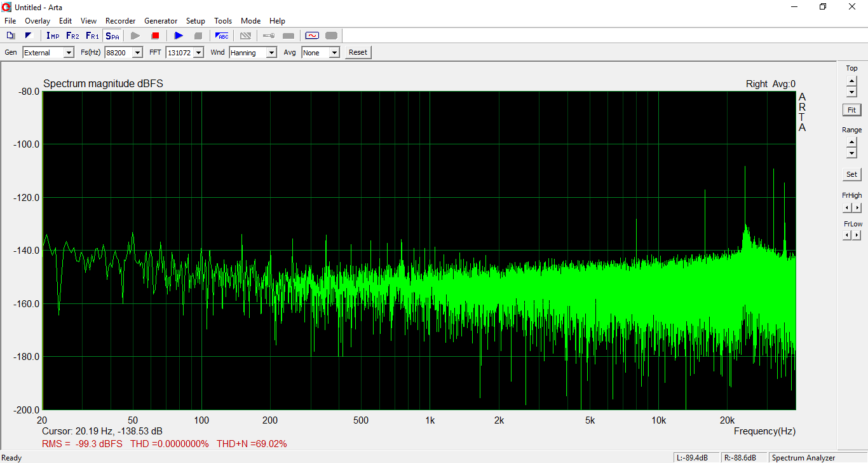868x463 pixels.
Task: Decrease the Range with down arrow
Action: 851,153
